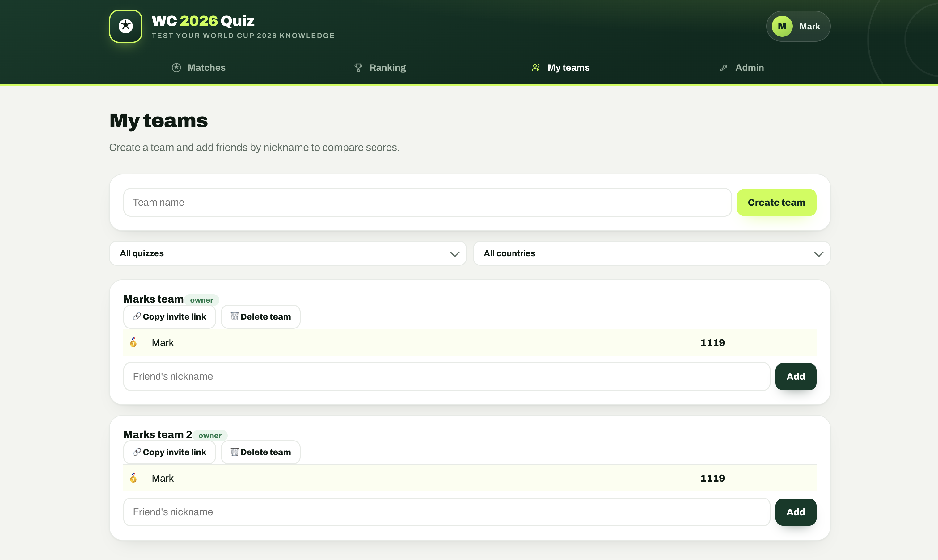Click the All countries chevron arrow
Viewport: 938px width, 560px height.
pyautogui.click(x=818, y=254)
